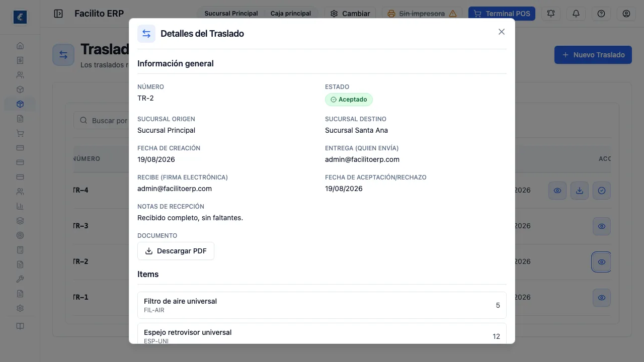Open the stacked layers icon in sidebar
644x362 pixels.
[20, 221]
